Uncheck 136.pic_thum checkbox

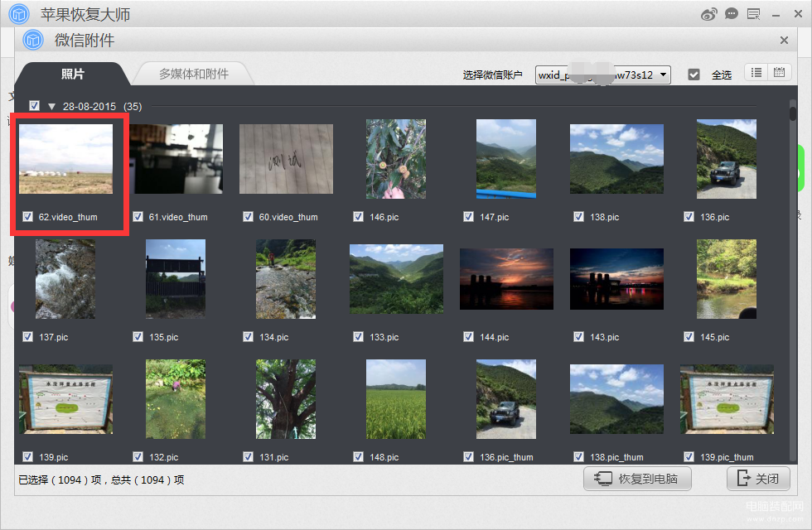point(469,456)
